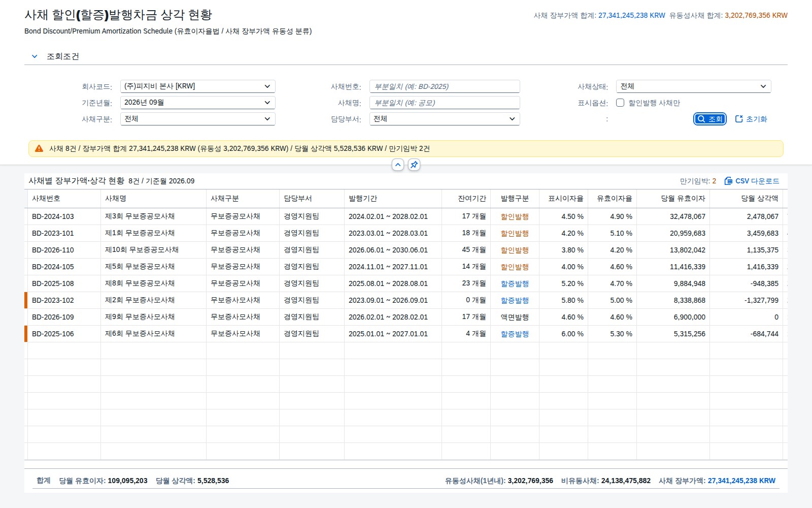
Task: Click the 발행구분 column header
Action: click(x=515, y=199)
